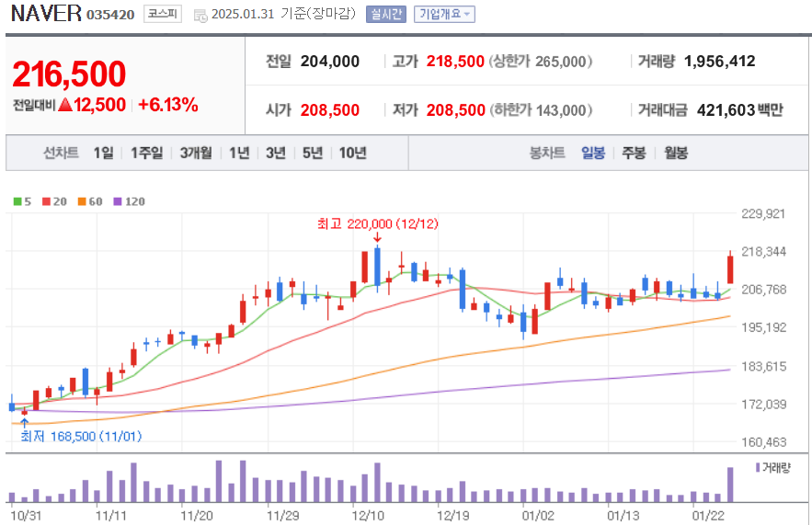The height and width of the screenshot is (525, 812).
Task: Click the 12/19 date axis label
Action: point(453,516)
